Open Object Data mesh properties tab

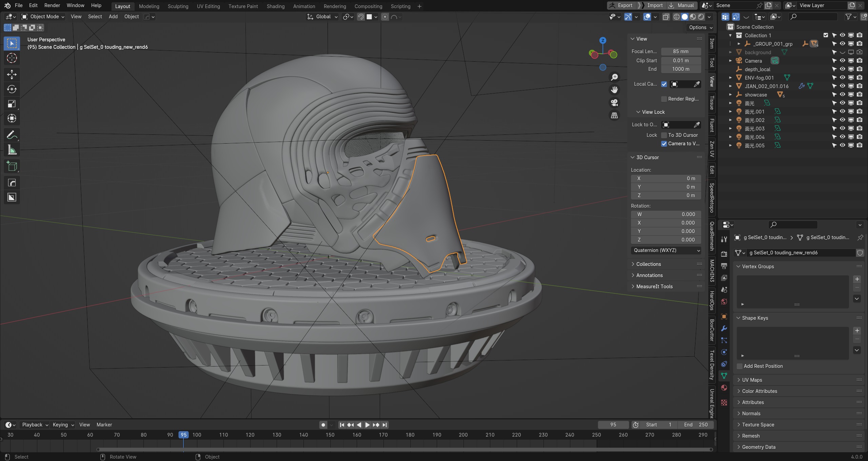pyautogui.click(x=724, y=376)
